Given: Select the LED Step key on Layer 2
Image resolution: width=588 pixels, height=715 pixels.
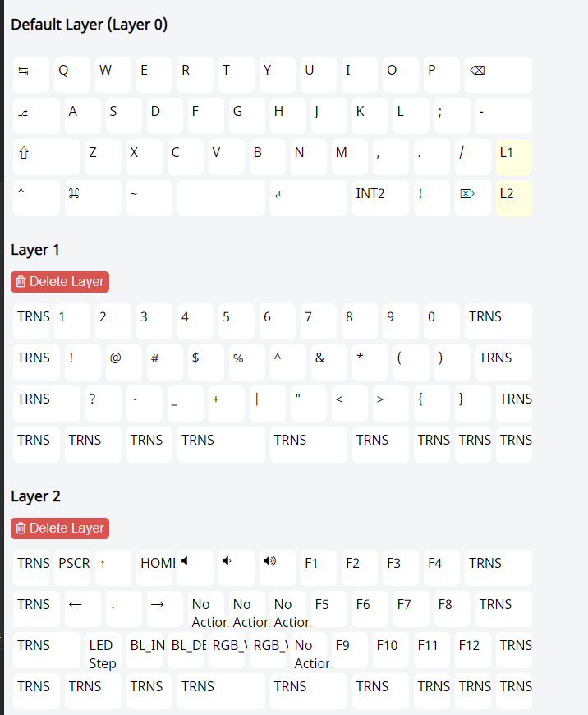Looking at the screenshot, I should pos(103,650).
